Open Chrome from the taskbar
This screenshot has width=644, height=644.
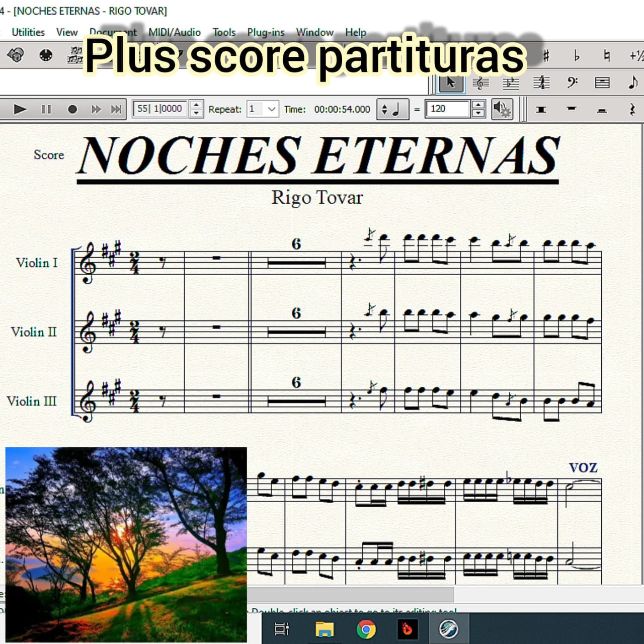366,629
